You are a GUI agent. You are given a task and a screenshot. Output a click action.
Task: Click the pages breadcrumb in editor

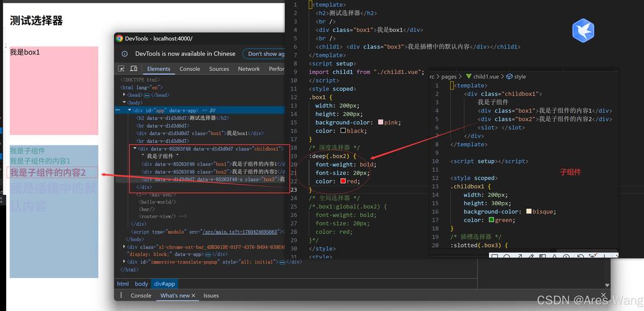[x=449, y=77]
